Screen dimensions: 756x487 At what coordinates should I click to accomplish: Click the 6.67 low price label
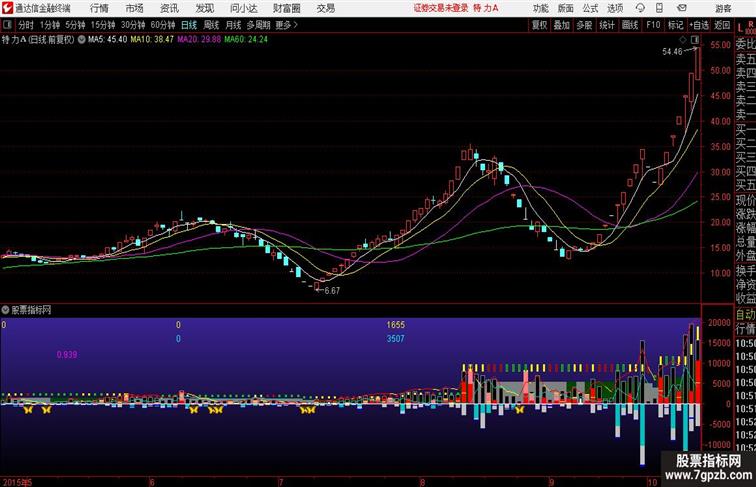(332, 291)
